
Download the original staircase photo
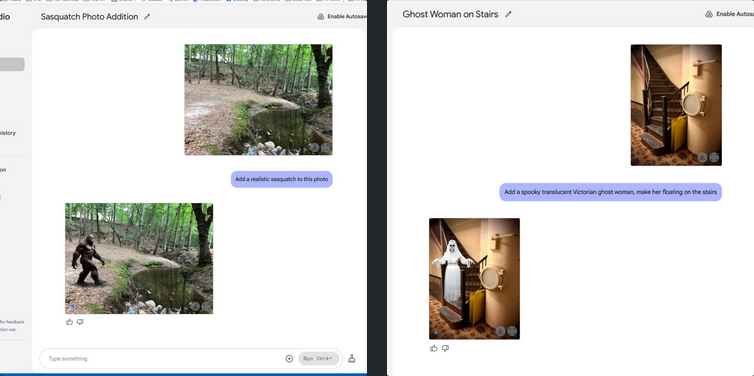tap(702, 157)
